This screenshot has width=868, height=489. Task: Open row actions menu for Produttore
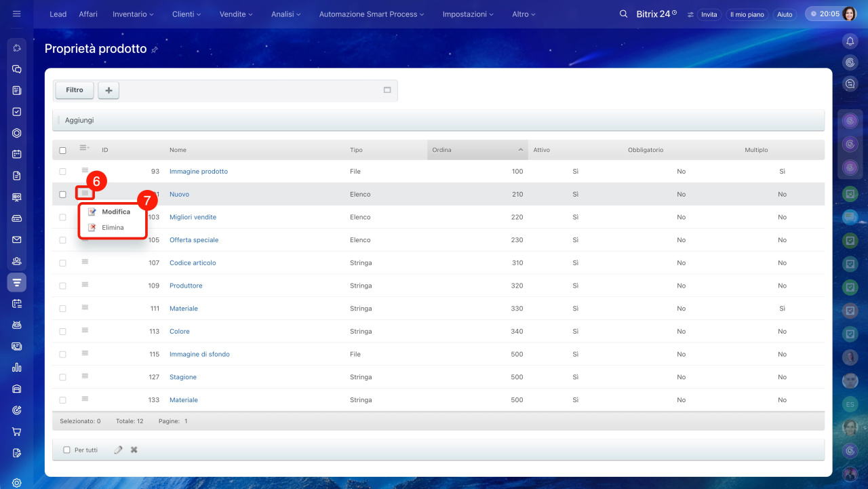(85, 285)
